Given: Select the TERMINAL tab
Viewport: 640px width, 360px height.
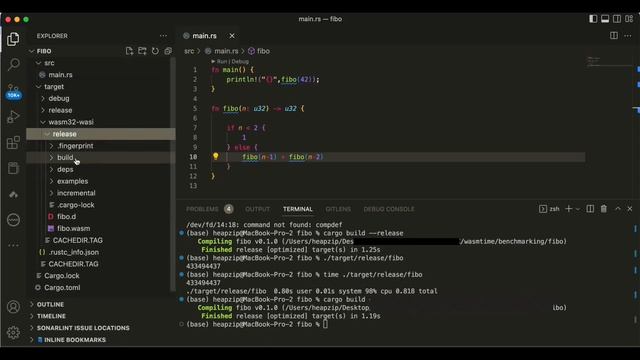Looking at the screenshot, I should coord(298,209).
